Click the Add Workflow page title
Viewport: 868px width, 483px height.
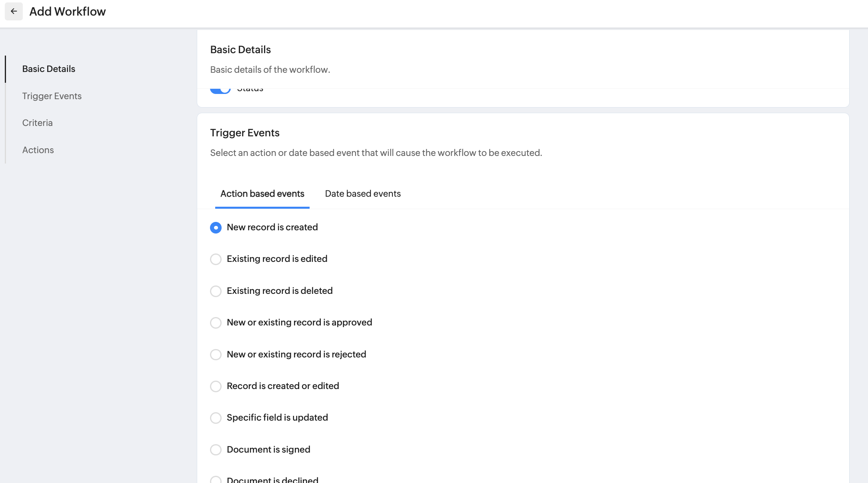tap(68, 12)
